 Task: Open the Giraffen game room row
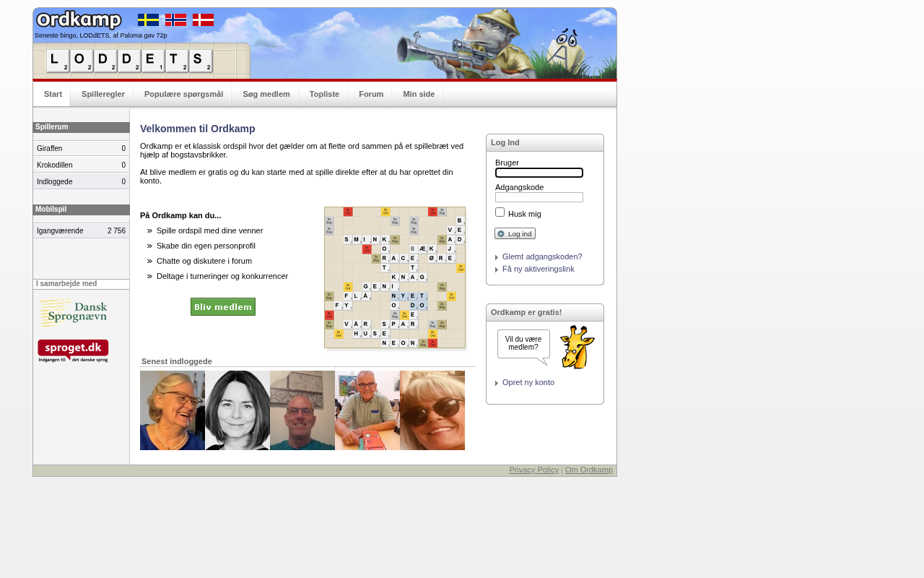[81, 148]
